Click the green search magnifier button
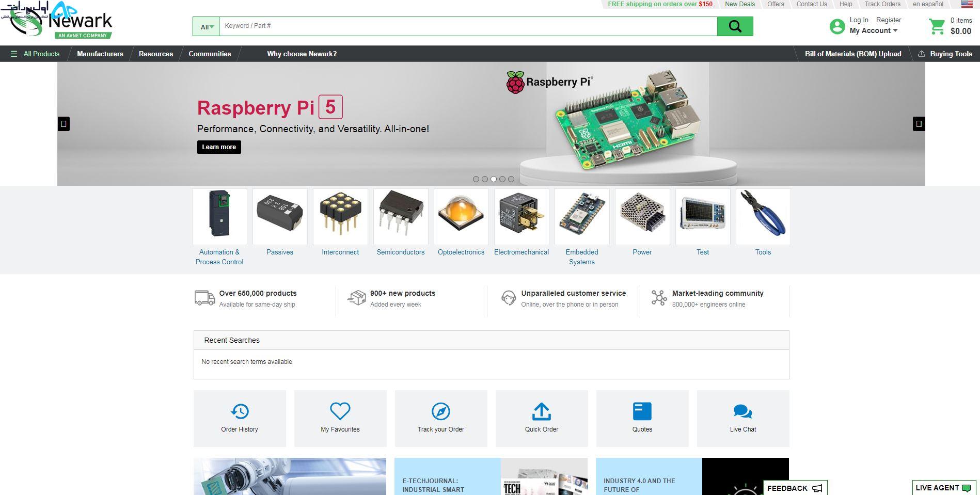 pyautogui.click(x=735, y=26)
